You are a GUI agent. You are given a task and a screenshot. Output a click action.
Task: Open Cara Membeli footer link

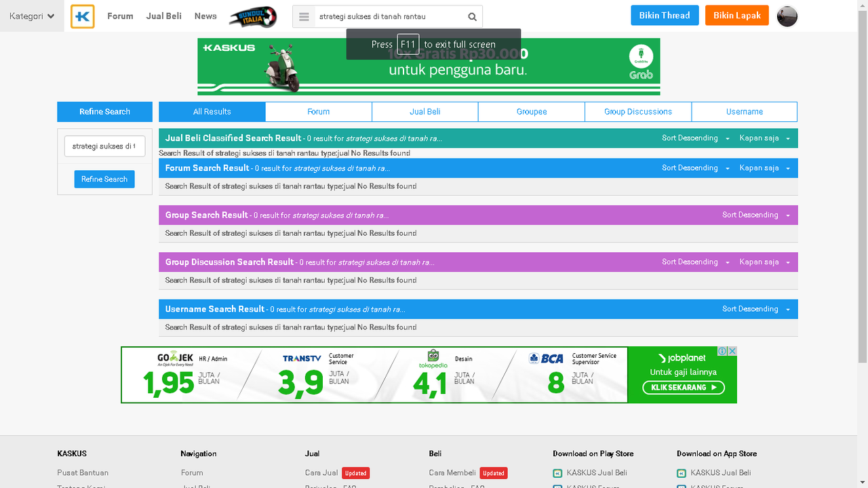pos(452,473)
